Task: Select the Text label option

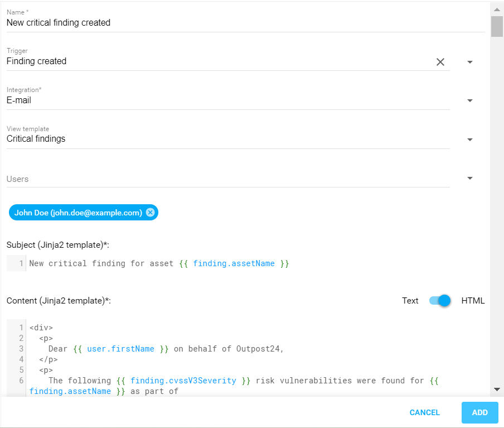Action: pyautogui.click(x=410, y=301)
